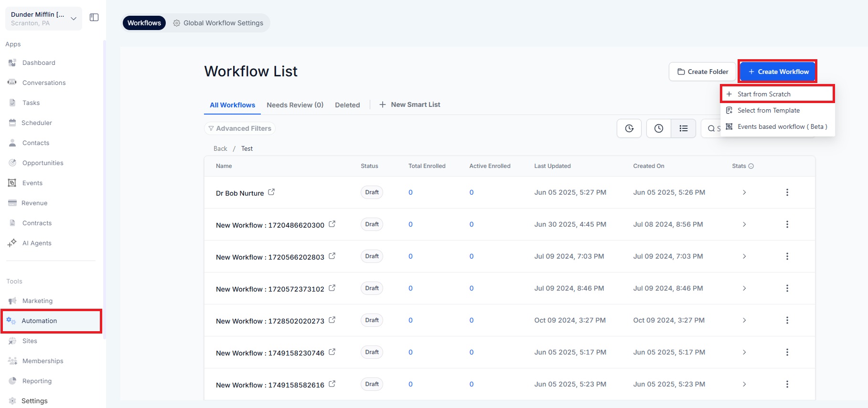This screenshot has height=408, width=868.
Task: Open the Stats info icon
Action: 751,166
